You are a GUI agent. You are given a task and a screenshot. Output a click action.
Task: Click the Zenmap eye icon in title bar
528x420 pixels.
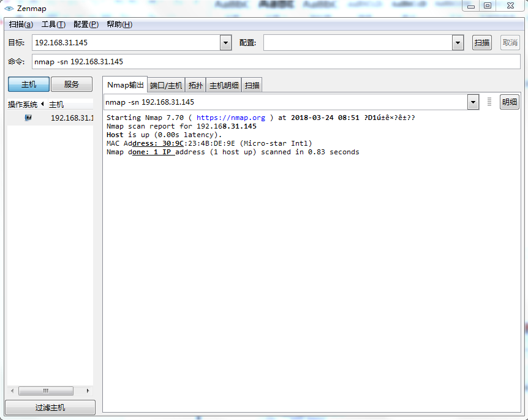coord(9,8)
